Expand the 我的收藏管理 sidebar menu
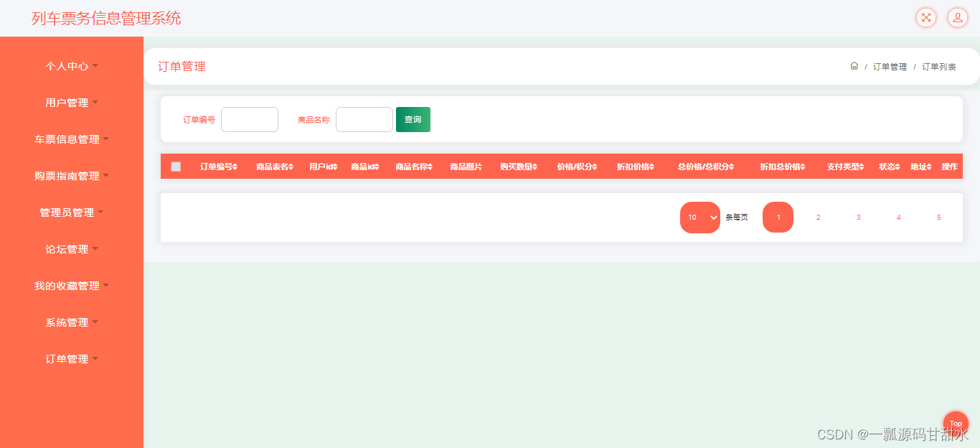 [x=72, y=286]
